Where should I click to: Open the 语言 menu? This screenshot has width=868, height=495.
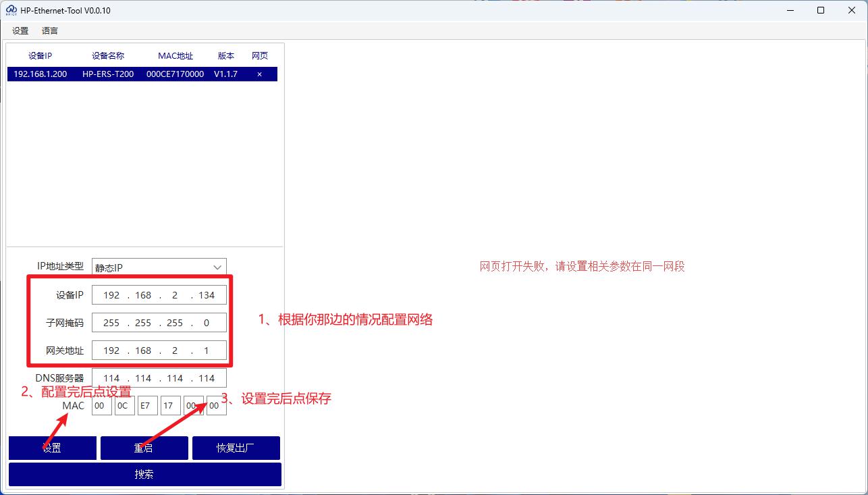tap(49, 30)
